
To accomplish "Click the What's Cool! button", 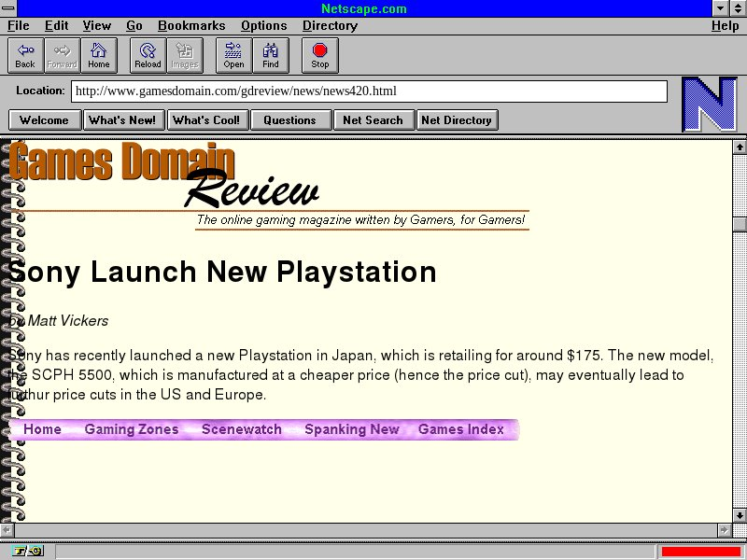I will pyautogui.click(x=206, y=119).
